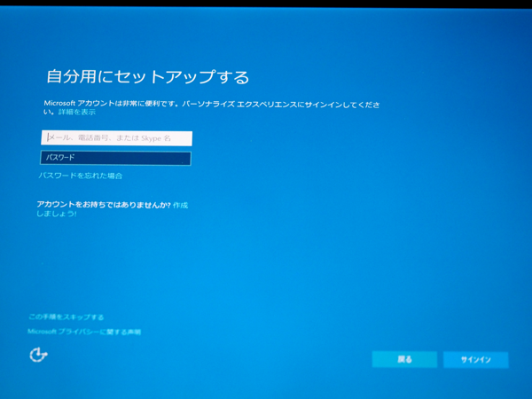Click パスワードを忘れた場合 link
Screen dimensions: 532x399
pyautogui.click(x=81, y=176)
